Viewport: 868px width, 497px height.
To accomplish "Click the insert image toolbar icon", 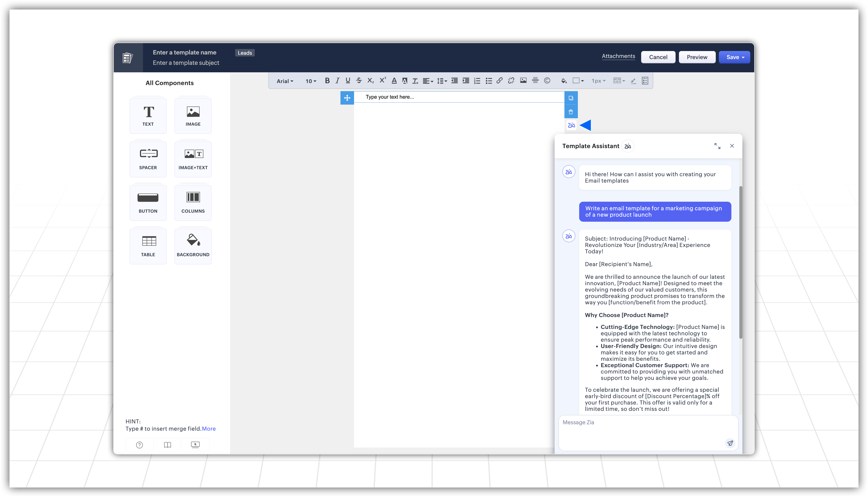I will (523, 81).
